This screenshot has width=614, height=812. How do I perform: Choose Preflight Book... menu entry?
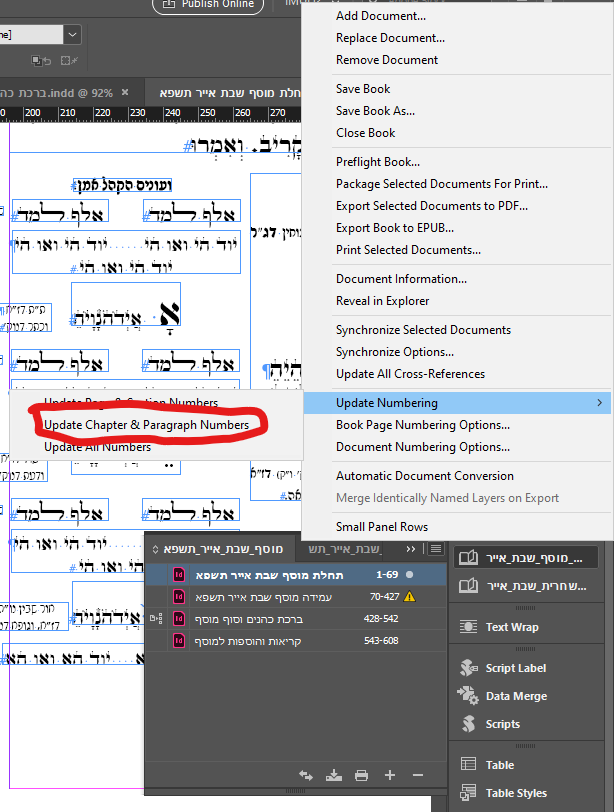click(378, 162)
